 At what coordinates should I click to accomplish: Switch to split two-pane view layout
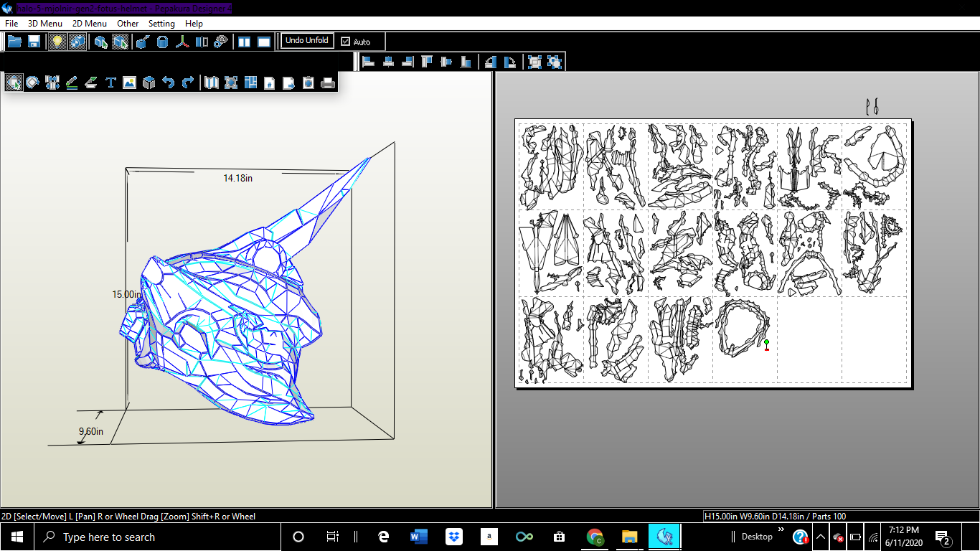pos(245,42)
